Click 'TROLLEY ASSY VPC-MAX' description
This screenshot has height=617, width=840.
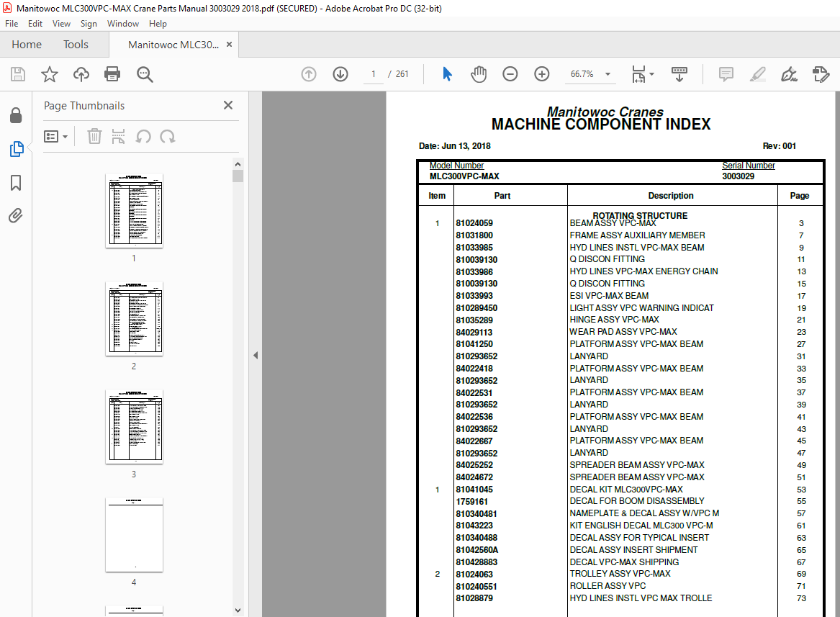620,574
